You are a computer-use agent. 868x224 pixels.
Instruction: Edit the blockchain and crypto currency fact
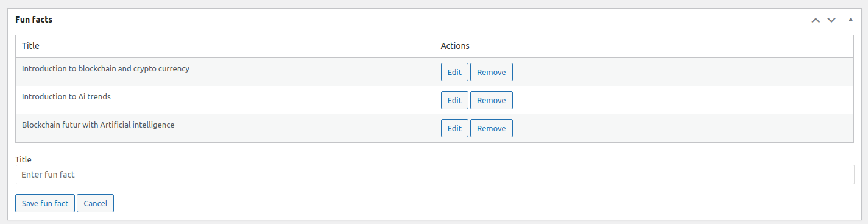tap(454, 72)
